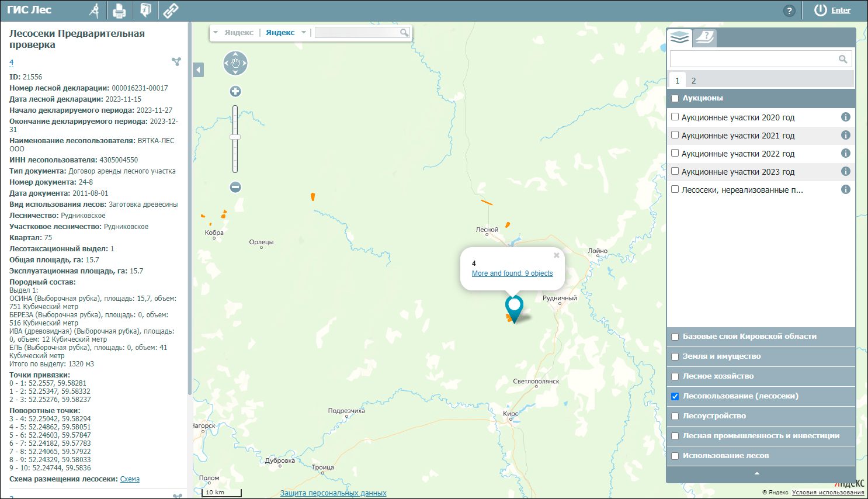Expand the Использование лесов section

(x=761, y=456)
